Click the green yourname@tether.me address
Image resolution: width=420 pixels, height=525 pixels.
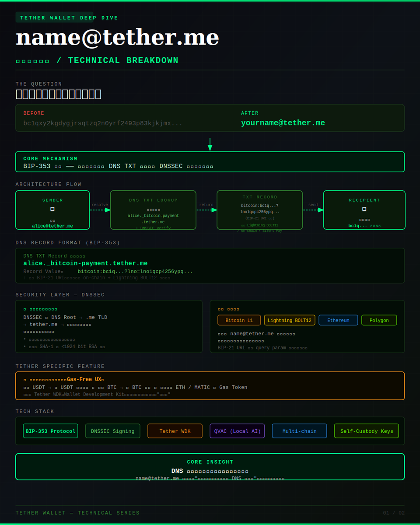(x=283, y=123)
